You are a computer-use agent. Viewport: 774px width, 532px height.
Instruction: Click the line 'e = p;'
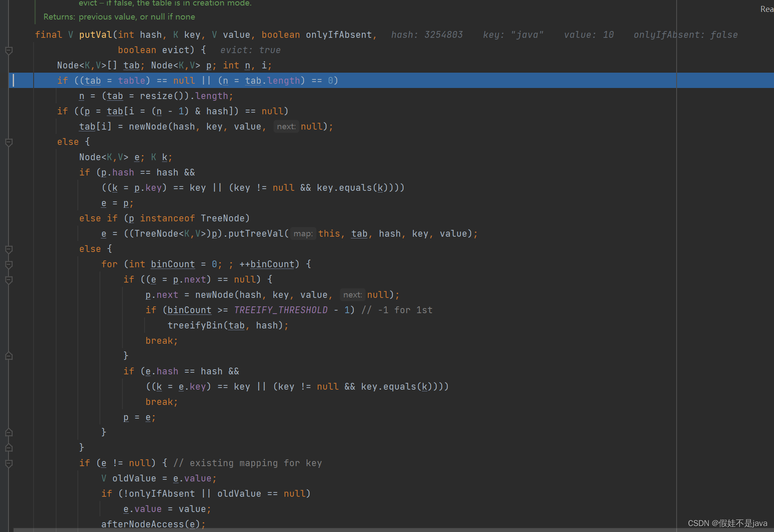pos(117,203)
